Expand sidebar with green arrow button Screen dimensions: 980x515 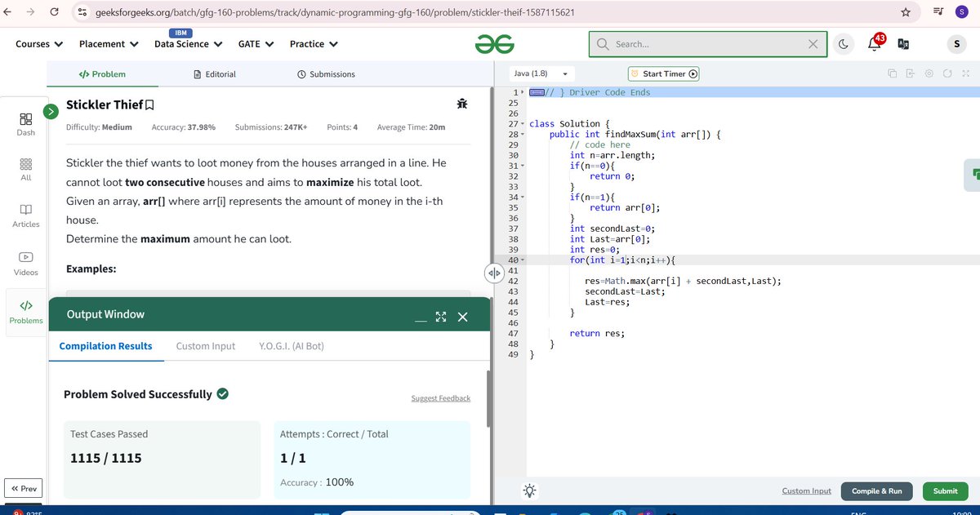click(51, 110)
